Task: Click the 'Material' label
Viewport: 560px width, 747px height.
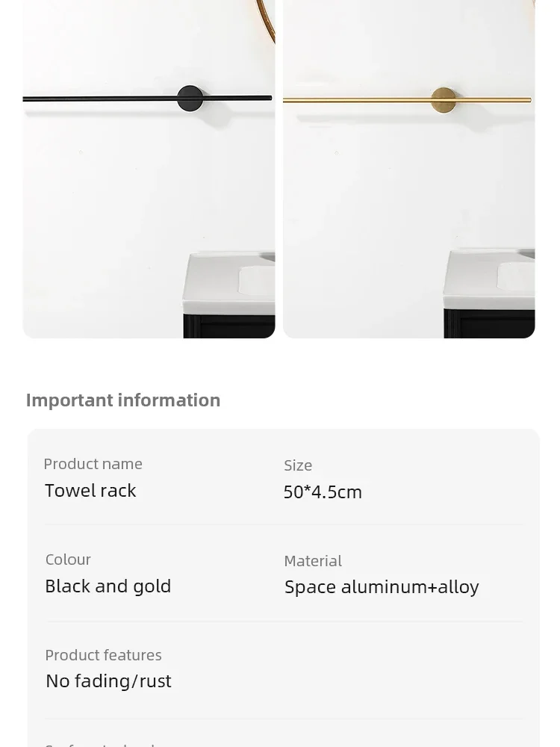Action: click(313, 561)
